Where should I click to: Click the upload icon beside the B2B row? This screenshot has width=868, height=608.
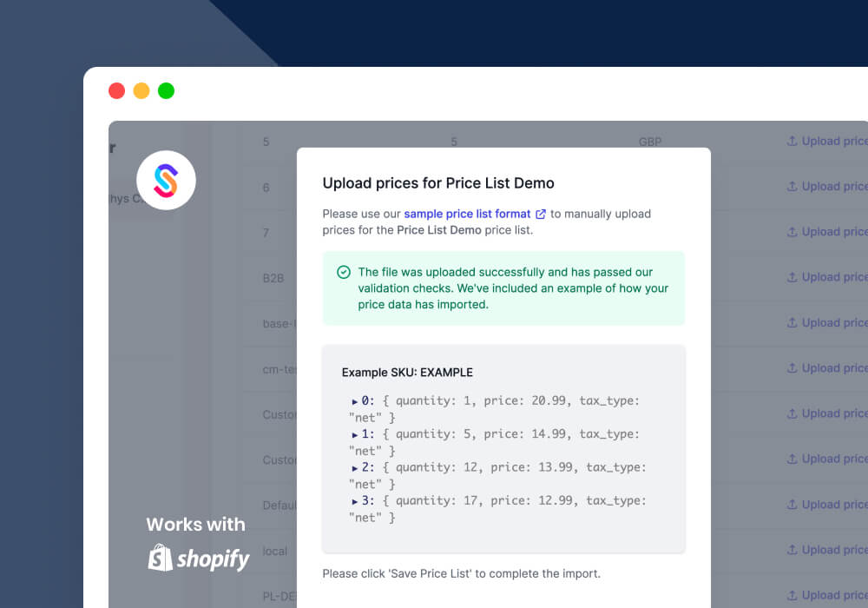tap(792, 277)
